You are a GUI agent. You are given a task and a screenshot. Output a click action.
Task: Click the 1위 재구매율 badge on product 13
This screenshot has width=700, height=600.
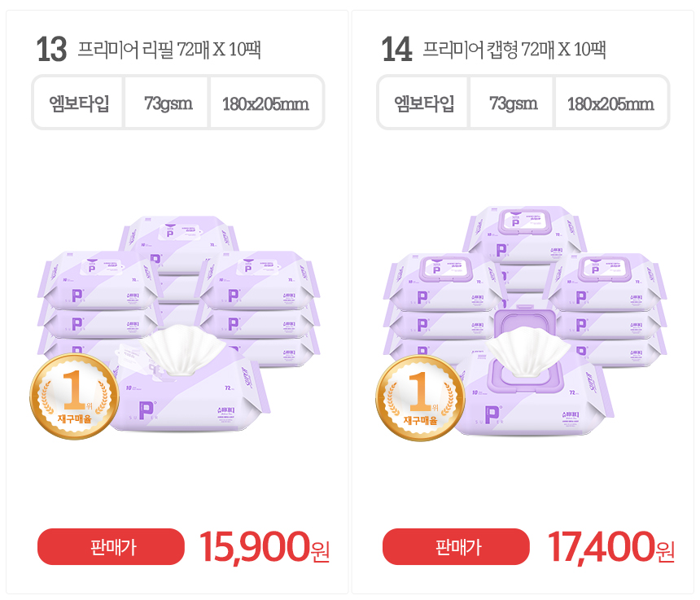(75, 397)
